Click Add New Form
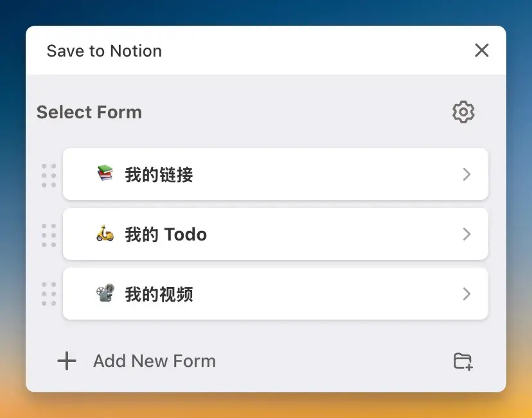The width and height of the screenshot is (532, 418). (154, 361)
